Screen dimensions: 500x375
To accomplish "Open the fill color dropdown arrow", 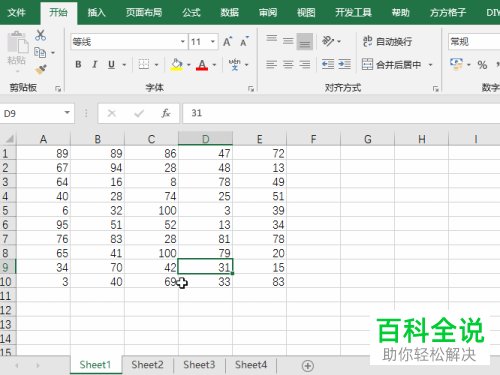I will tap(189, 65).
